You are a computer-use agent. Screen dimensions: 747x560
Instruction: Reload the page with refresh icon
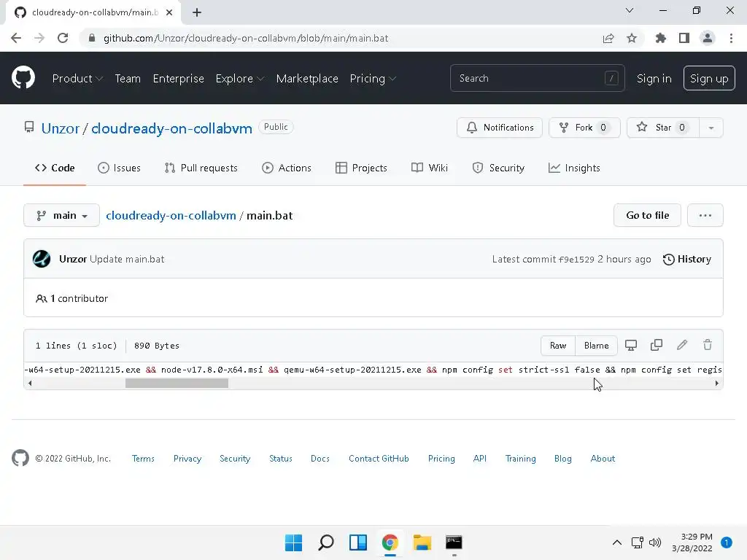pos(63,38)
